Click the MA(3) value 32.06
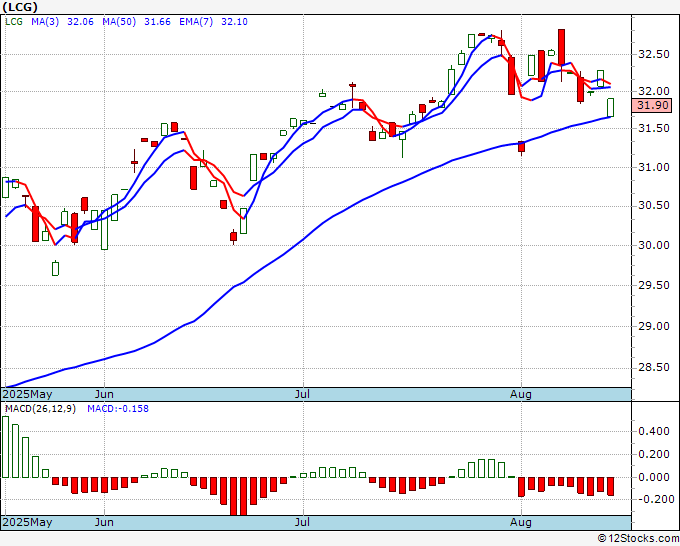This screenshot has height=546, width=680. 80,22
